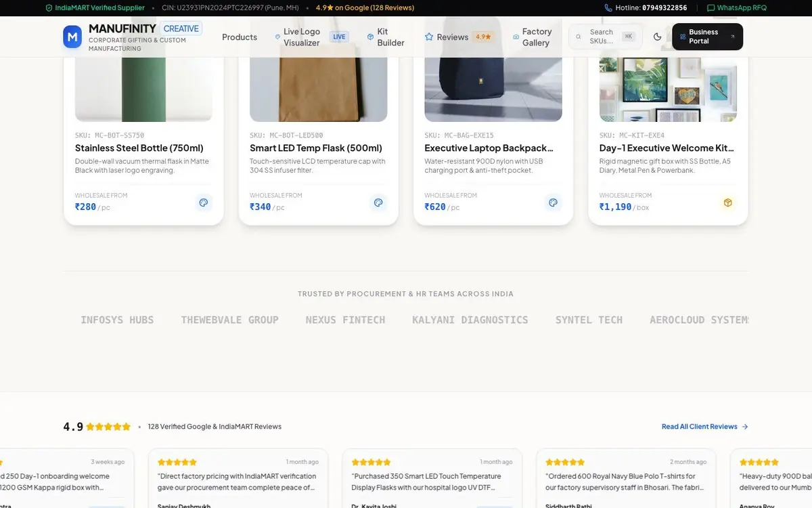The width and height of the screenshot is (812, 508).
Task: Customize logo palette icon on Smart LED Flask
Action: (378, 203)
